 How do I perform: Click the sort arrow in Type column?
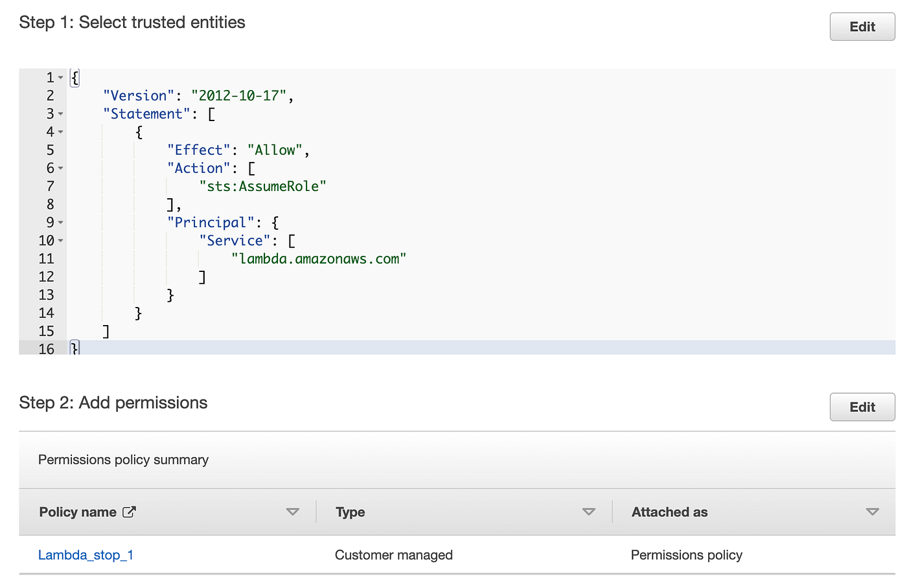point(588,512)
